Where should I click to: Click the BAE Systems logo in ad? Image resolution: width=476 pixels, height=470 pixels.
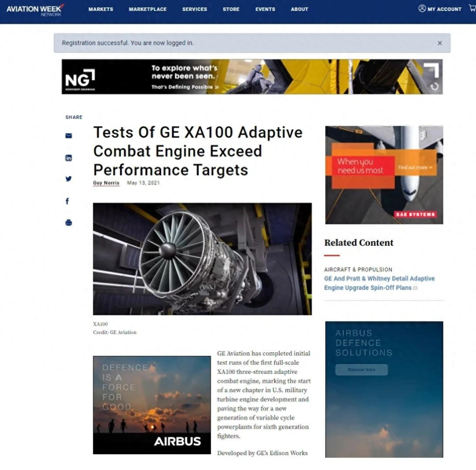[x=416, y=214]
